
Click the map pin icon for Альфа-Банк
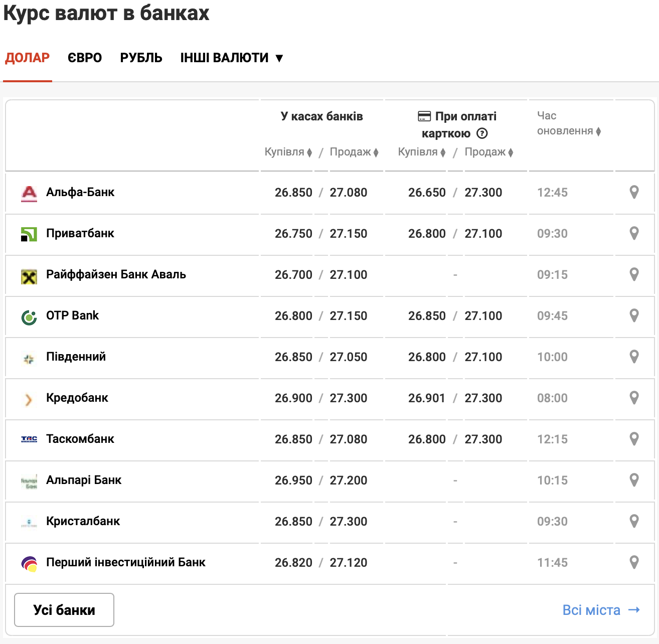click(x=634, y=192)
